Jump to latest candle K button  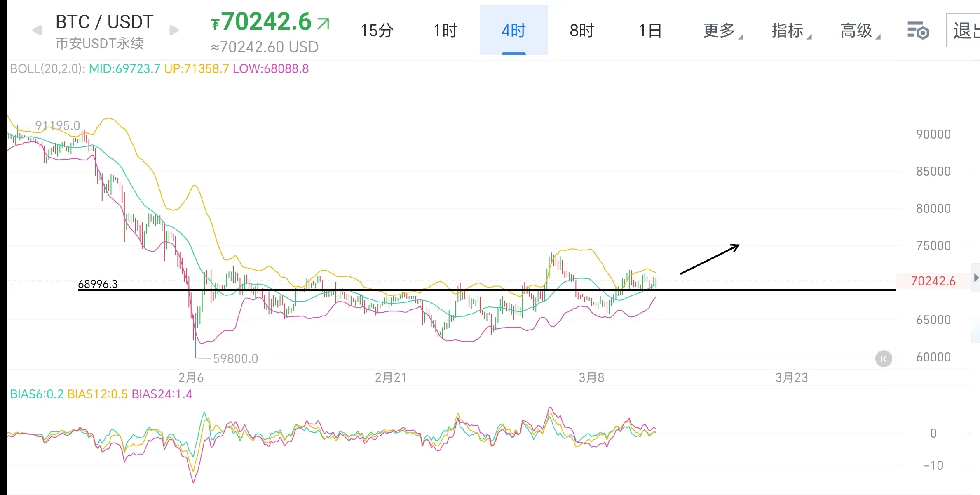pyautogui.click(x=884, y=358)
